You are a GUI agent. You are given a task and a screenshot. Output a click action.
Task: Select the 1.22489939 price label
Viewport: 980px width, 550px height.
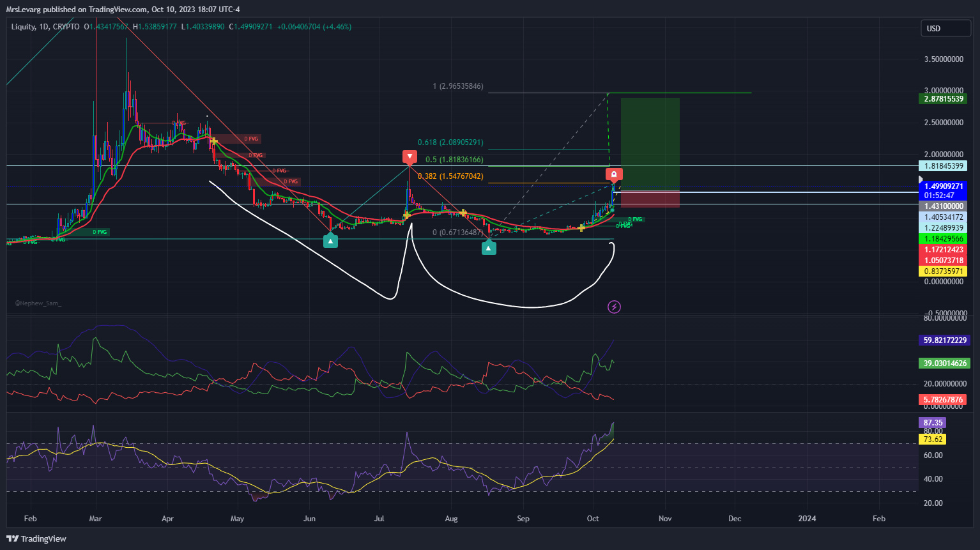point(943,228)
